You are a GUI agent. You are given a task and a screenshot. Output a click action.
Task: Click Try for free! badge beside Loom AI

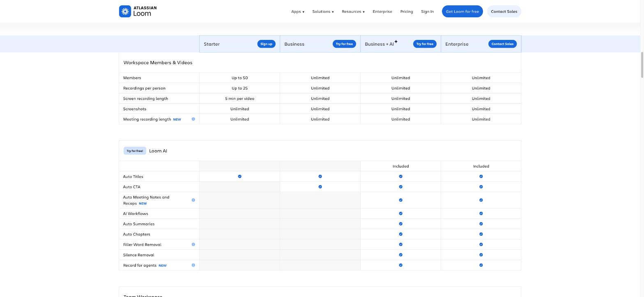pos(135,151)
